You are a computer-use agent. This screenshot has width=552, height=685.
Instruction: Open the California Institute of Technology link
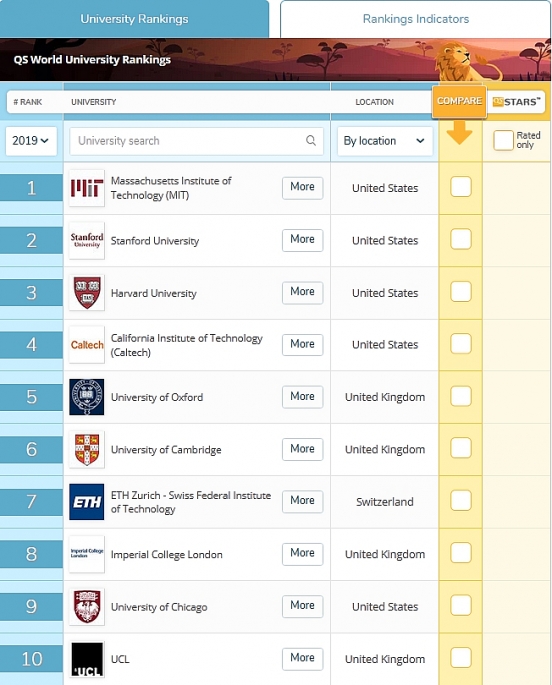point(186,345)
